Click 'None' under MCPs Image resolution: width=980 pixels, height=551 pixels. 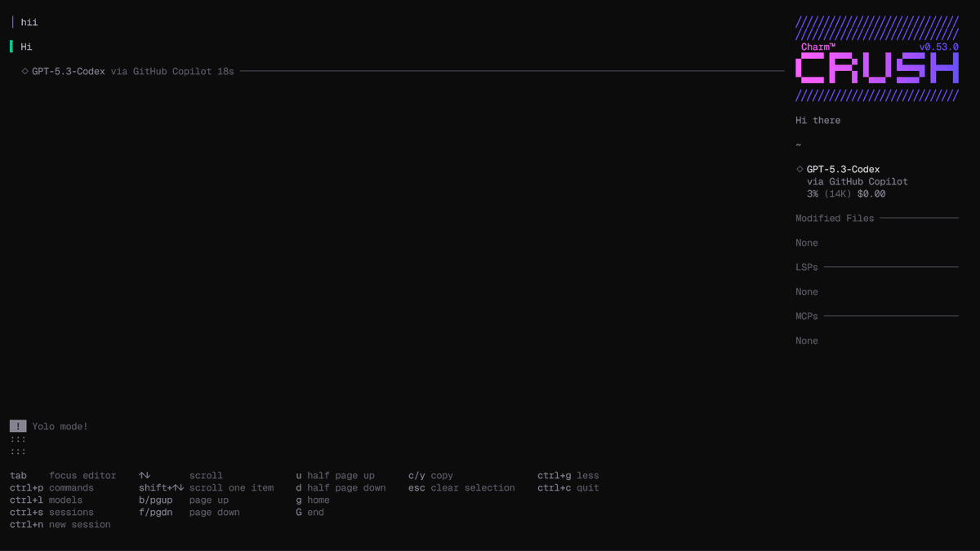click(x=807, y=340)
